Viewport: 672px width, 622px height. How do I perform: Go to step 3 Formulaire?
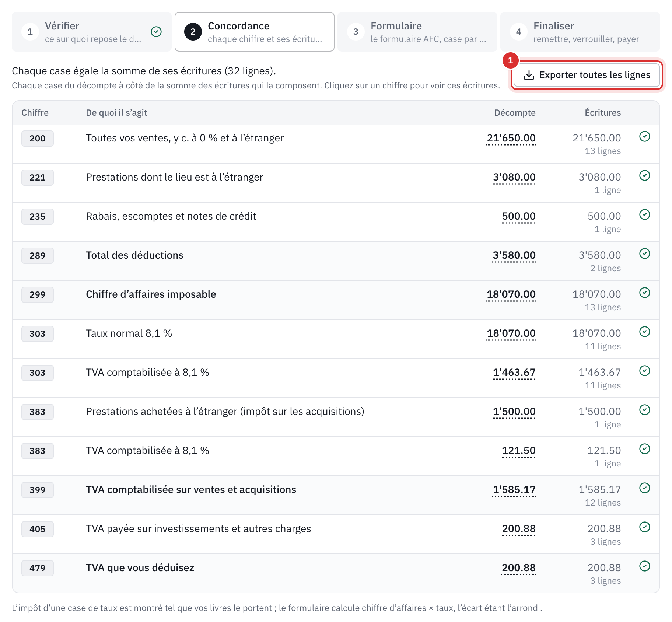click(x=417, y=32)
